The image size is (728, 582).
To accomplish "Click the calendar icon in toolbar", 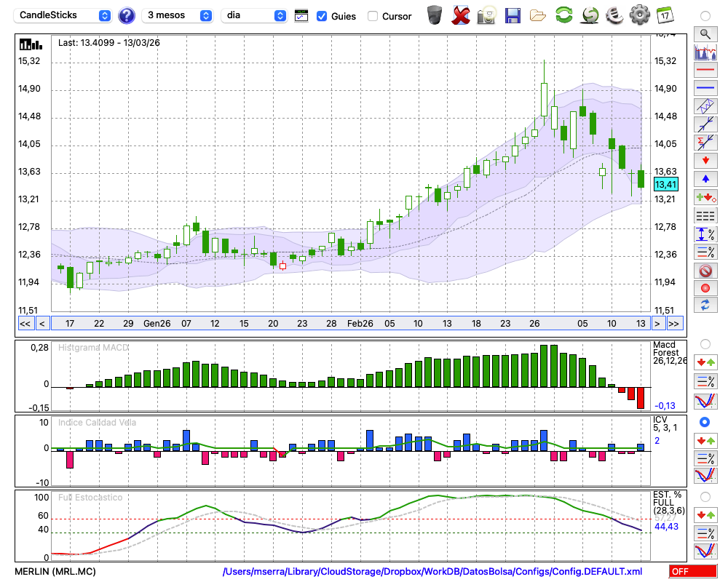I will (x=665, y=15).
